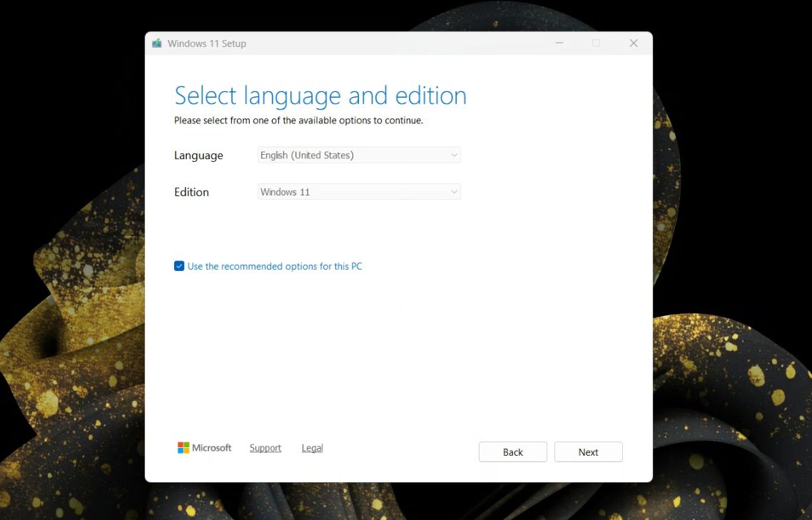Click the chevron arrow on the Language combo box
The height and width of the screenshot is (520, 812).
[x=454, y=155]
